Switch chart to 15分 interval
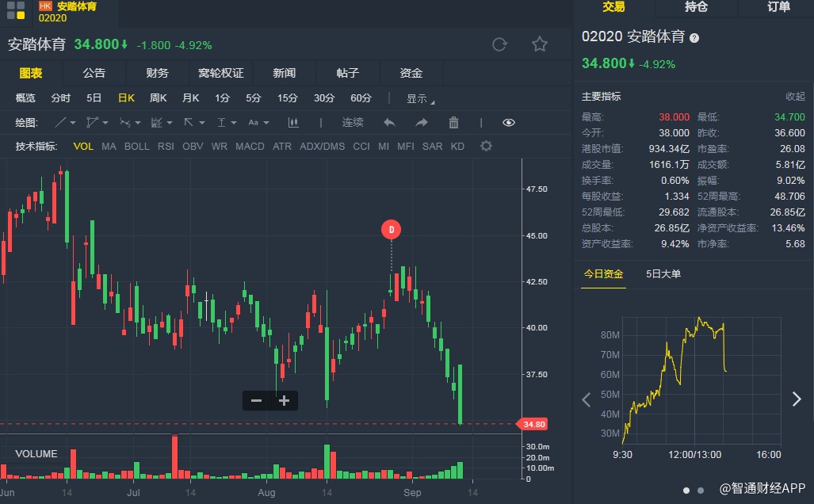Viewport: 814px width, 504px height. click(x=287, y=98)
